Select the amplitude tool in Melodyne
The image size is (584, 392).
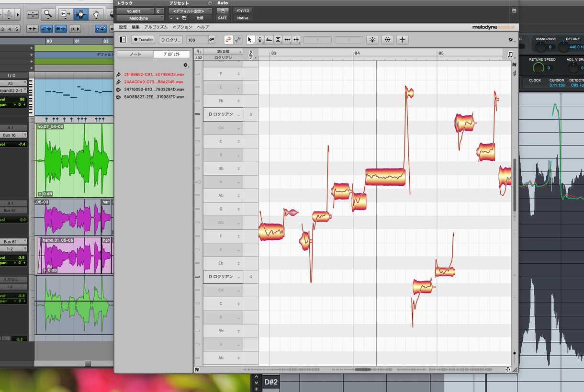(x=278, y=40)
